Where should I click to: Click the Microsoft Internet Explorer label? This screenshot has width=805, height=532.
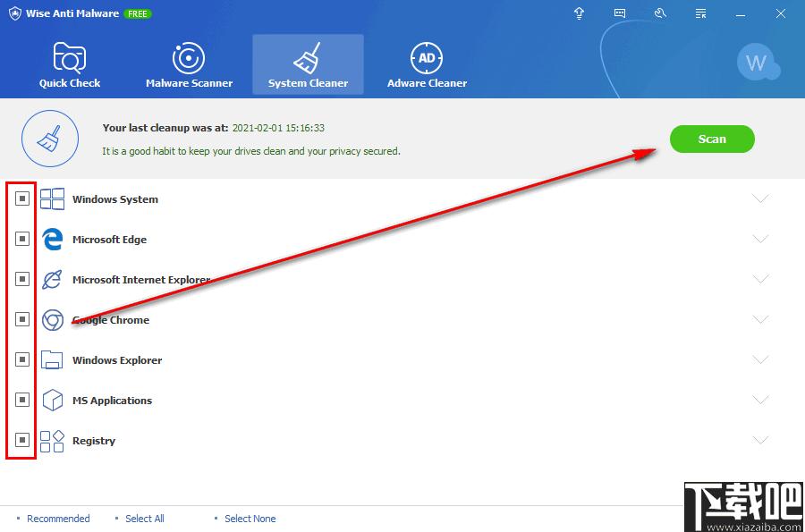coord(141,280)
